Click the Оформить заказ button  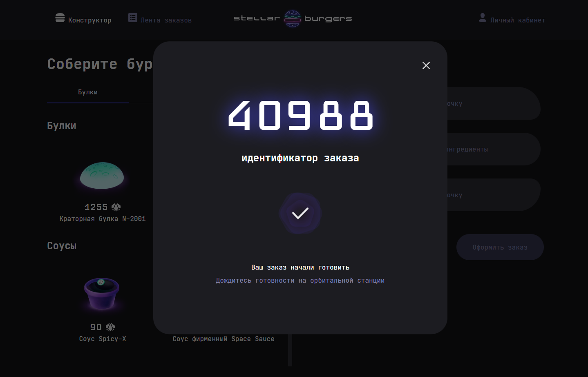(x=500, y=247)
